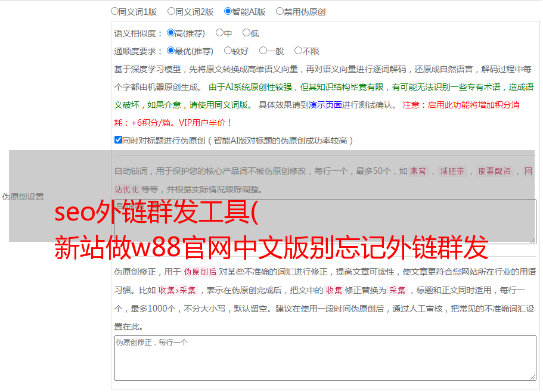
Task: Toggle the 同时对标题进行伪原创 checkbox
Action: [x=118, y=140]
